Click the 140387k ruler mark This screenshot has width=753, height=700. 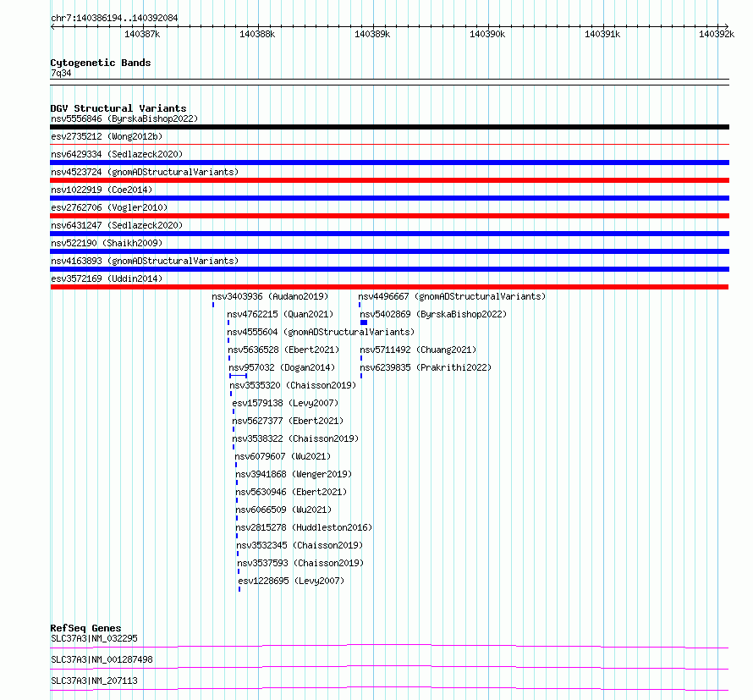click(x=142, y=34)
